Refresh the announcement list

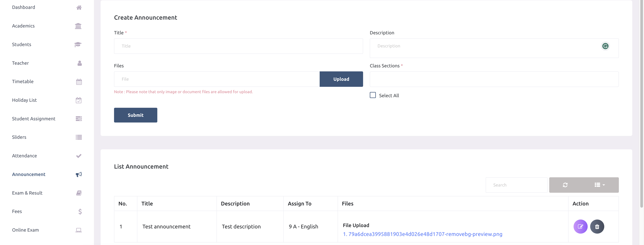(565, 185)
